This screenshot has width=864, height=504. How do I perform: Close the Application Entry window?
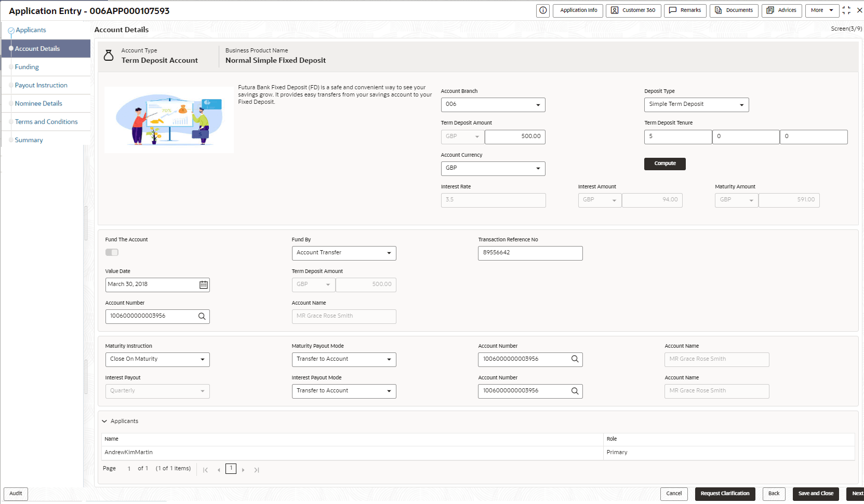[x=859, y=10]
